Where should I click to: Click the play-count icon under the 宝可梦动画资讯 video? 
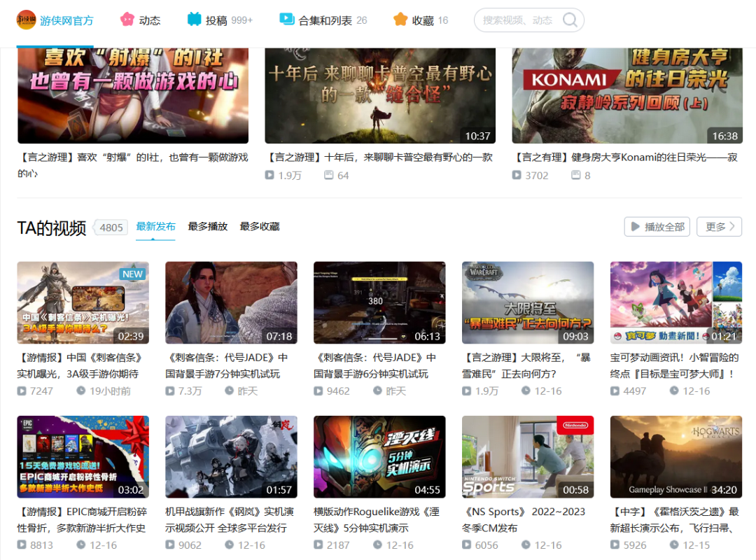tap(615, 391)
